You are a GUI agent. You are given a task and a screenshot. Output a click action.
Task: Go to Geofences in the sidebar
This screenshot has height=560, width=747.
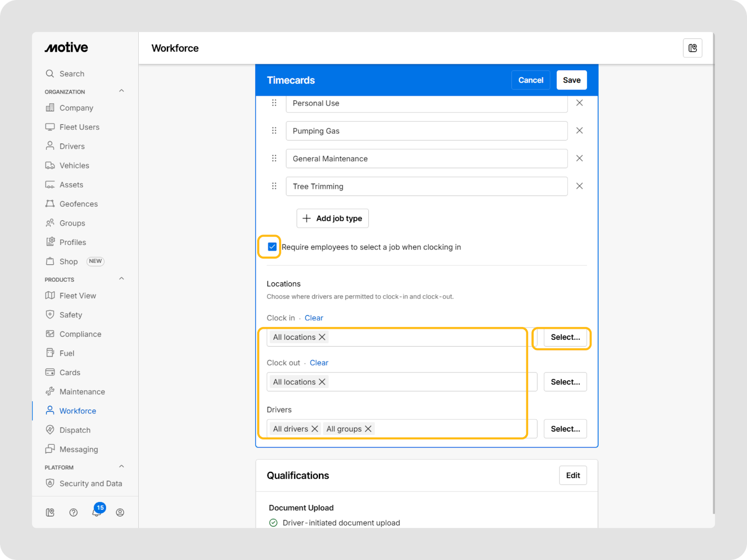point(78,204)
